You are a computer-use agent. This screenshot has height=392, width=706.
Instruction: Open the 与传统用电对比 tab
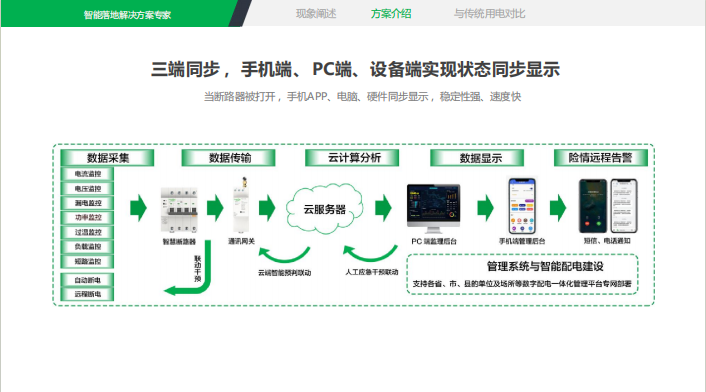point(489,14)
